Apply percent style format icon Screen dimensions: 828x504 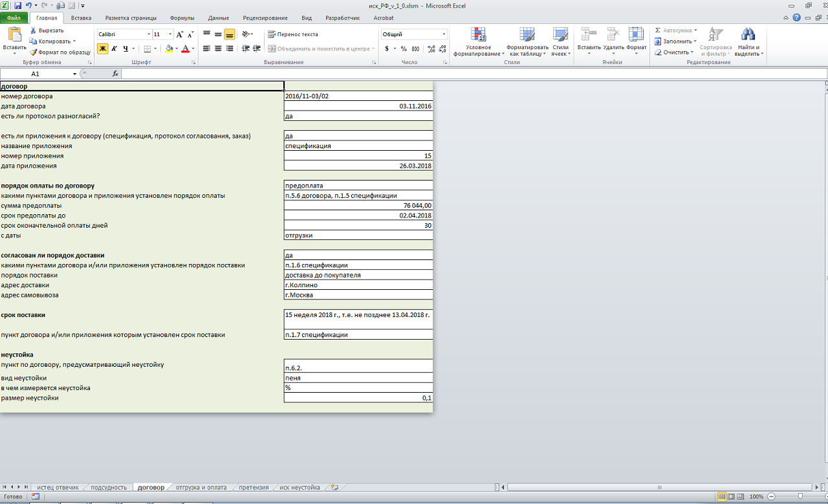(404, 49)
